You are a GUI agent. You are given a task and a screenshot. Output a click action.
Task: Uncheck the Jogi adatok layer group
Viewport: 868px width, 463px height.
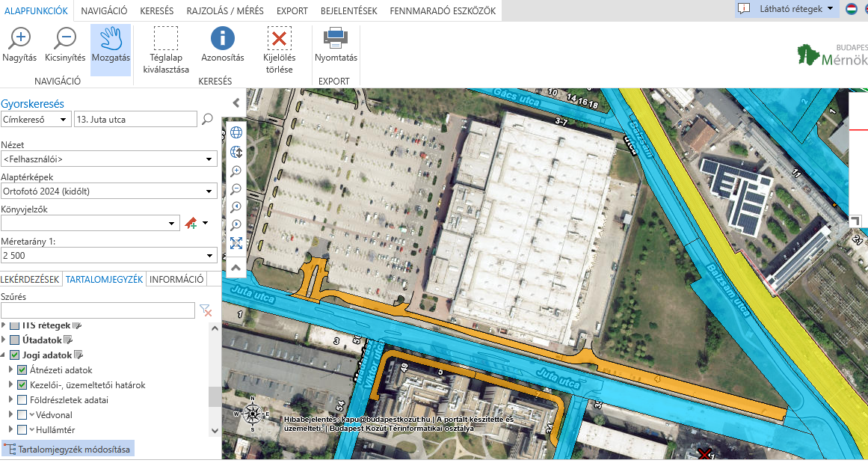click(15, 355)
